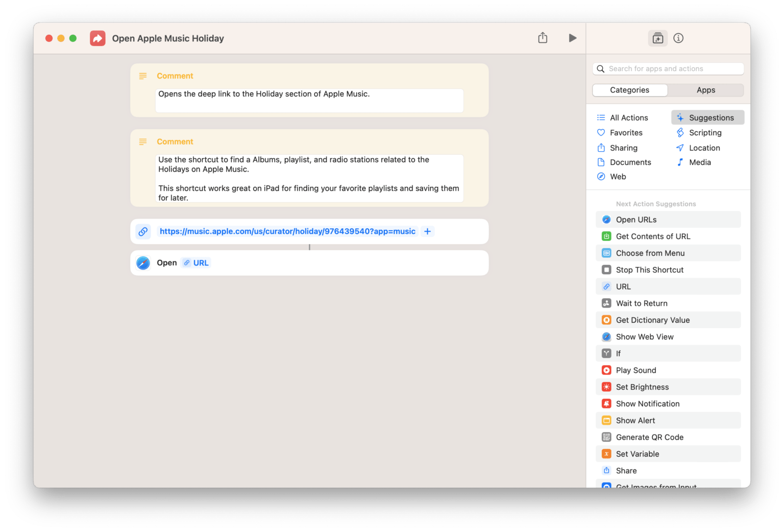Edit the first Comment text box

pos(309,100)
